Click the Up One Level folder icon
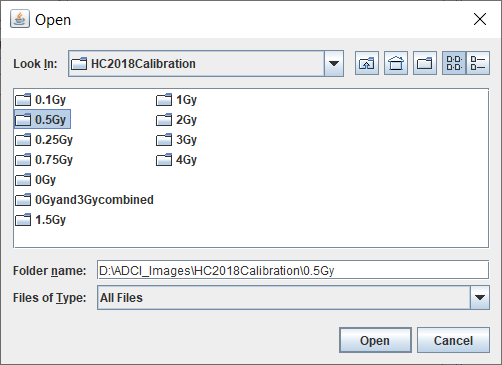 367,63
